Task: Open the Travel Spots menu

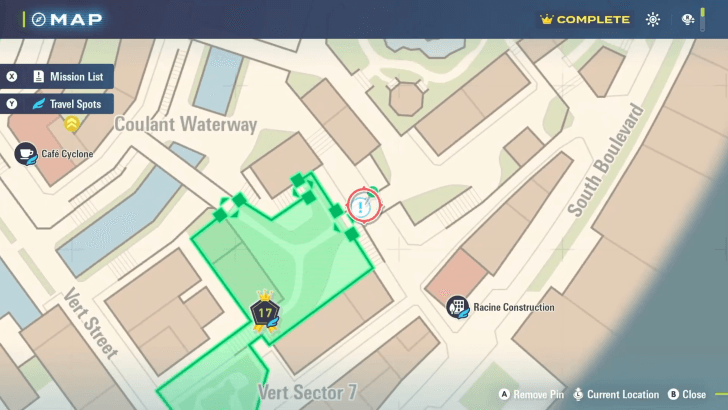Action: (x=57, y=104)
